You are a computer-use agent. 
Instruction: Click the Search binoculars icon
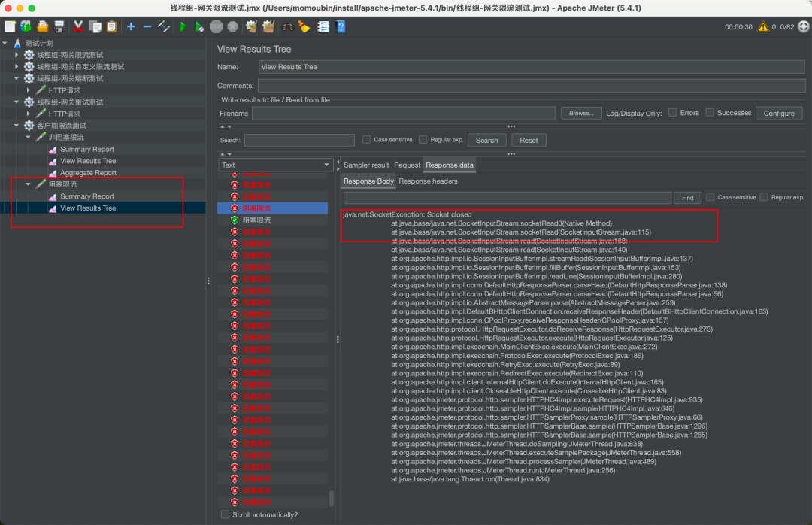point(287,26)
